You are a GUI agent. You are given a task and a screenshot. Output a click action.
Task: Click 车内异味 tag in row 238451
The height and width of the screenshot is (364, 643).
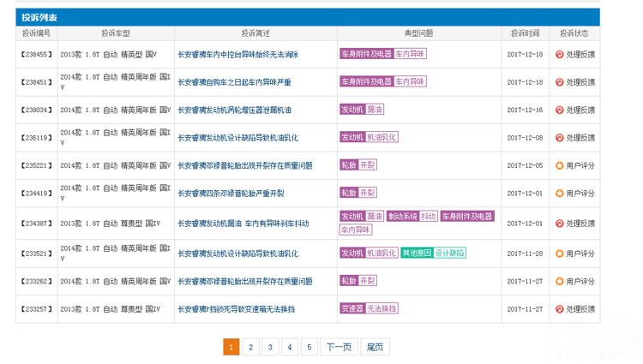click(x=410, y=81)
